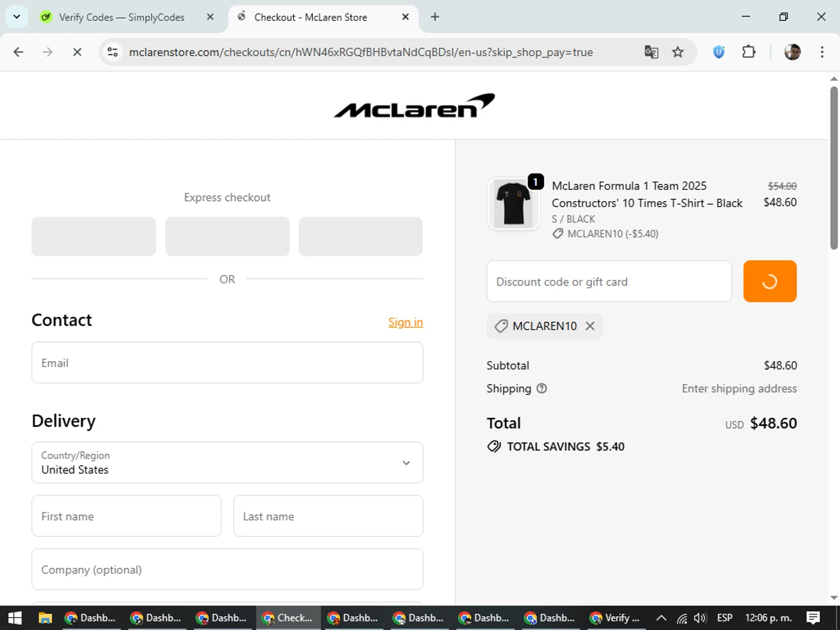Focus the First name field
Viewport: 840px width, 630px height.
click(x=127, y=516)
